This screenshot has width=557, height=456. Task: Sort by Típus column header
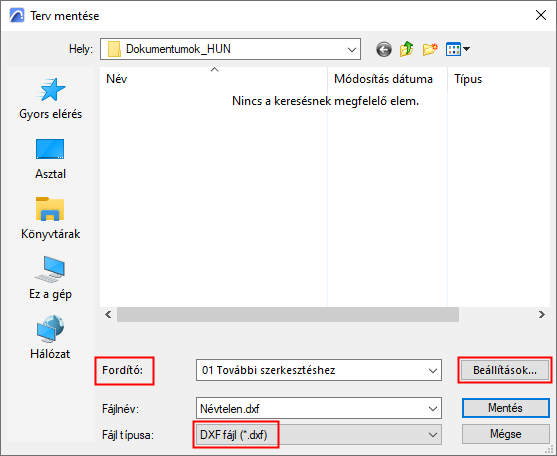click(499, 79)
